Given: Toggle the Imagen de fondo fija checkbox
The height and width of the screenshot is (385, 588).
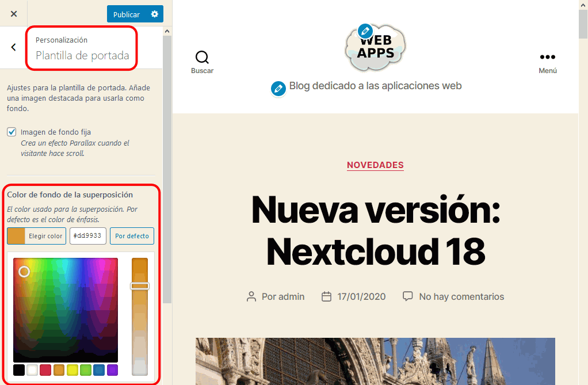Looking at the screenshot, I should pos(12,132).
